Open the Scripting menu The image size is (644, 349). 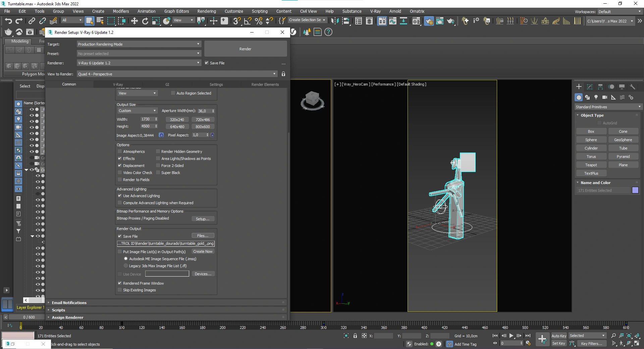coord(260,11)
